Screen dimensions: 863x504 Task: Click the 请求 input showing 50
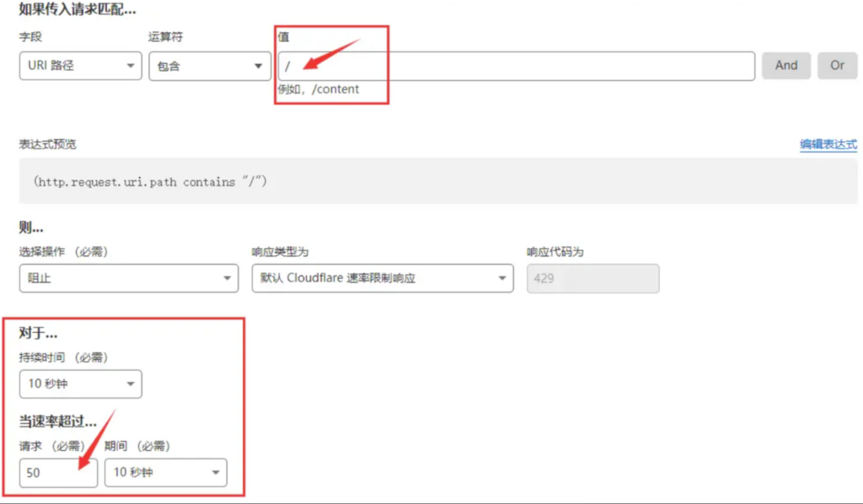coord(57,473)
